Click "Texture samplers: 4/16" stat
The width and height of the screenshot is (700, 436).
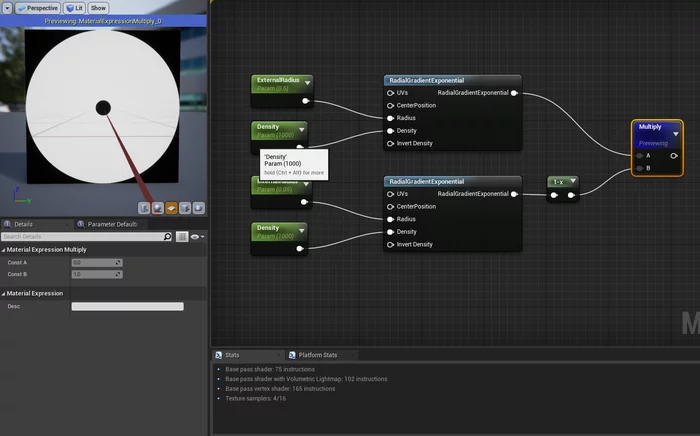255,399
